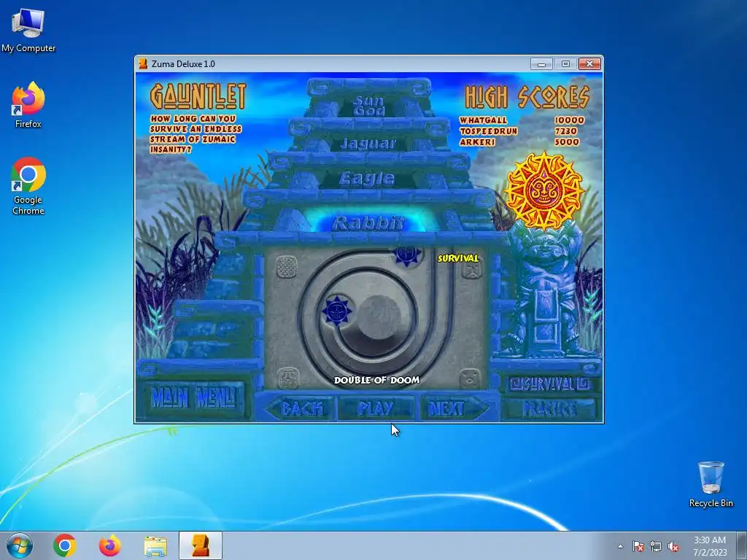Select the Jaguar difficulty tier
This screenshot has height=560, width=747.
(x=368, y=144)
